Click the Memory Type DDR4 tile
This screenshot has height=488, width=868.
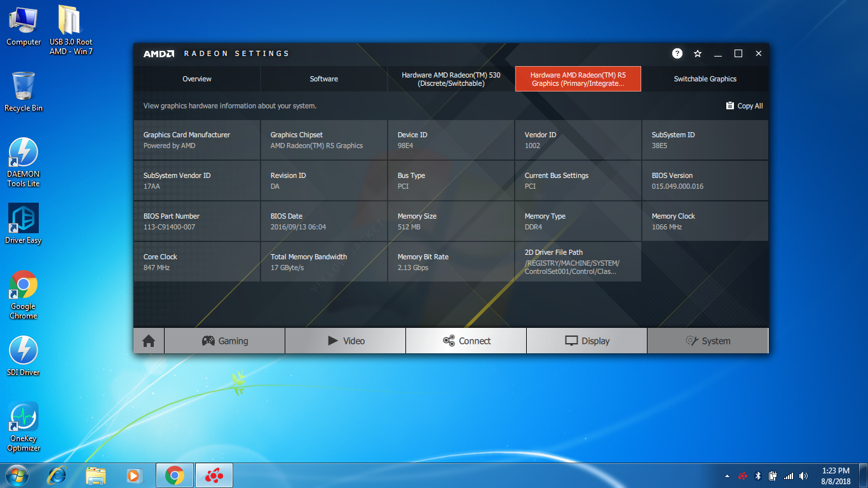[578, 221]
